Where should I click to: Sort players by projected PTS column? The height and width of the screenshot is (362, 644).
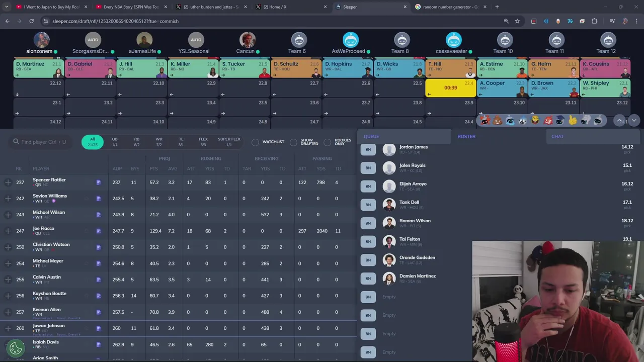(x=153, y=169)
